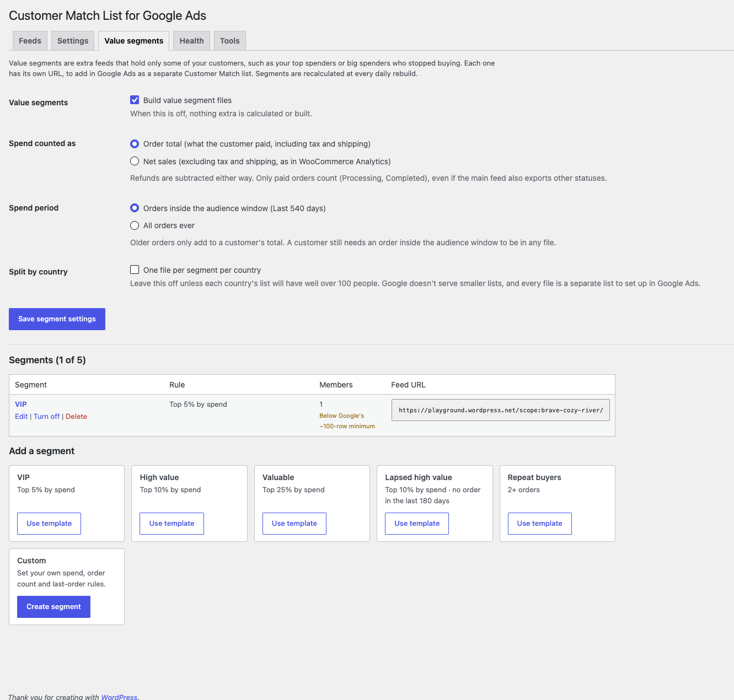Enable One file per segment per country

pos(135,270)
